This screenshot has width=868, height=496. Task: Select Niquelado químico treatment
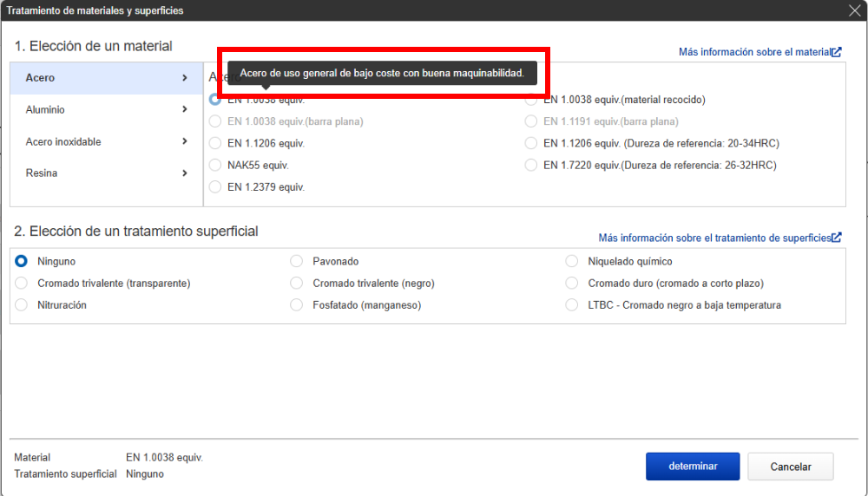pos(571,261)
